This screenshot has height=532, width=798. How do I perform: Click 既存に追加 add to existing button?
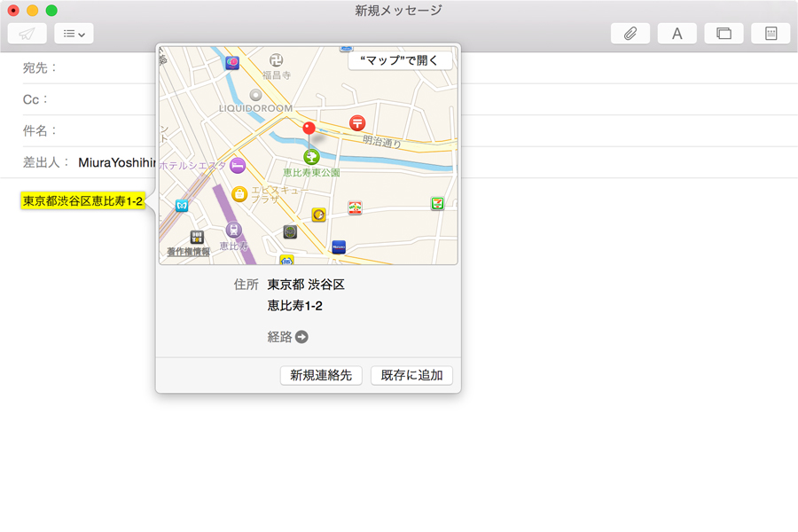click(x=411, y=375)
